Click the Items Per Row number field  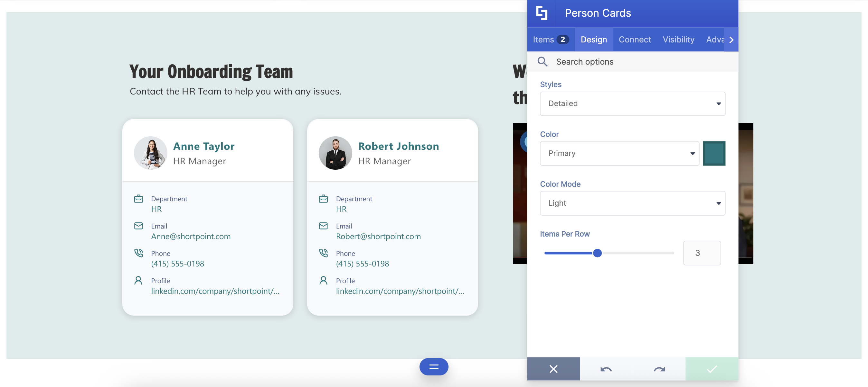pos(702,253)
